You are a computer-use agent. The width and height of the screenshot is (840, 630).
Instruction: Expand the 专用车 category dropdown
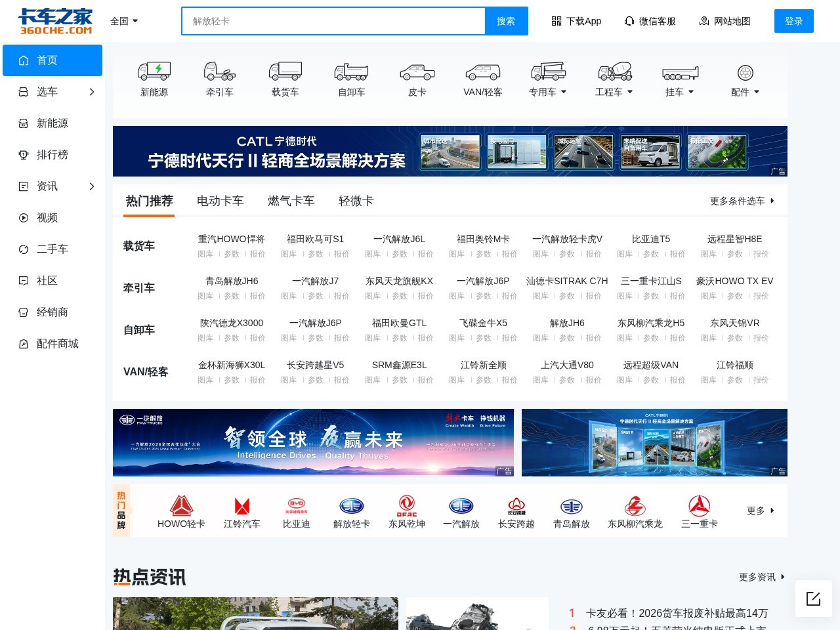click(548, 92)
